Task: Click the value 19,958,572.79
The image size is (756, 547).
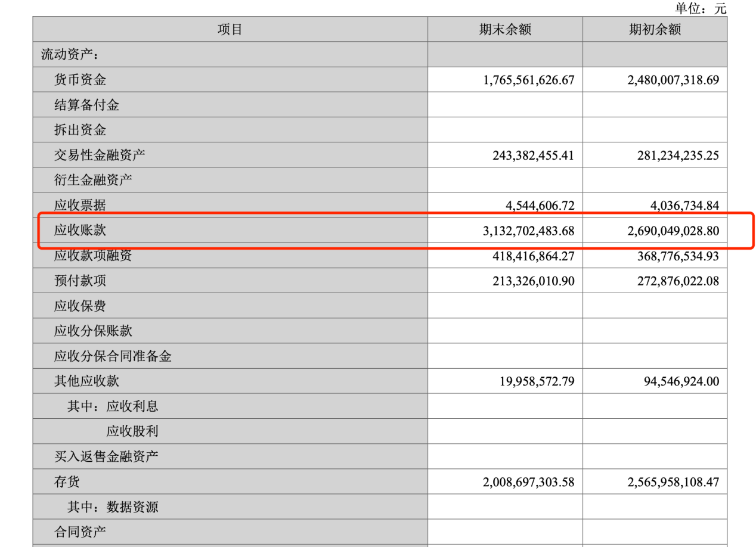Action: tap(537, 382)
